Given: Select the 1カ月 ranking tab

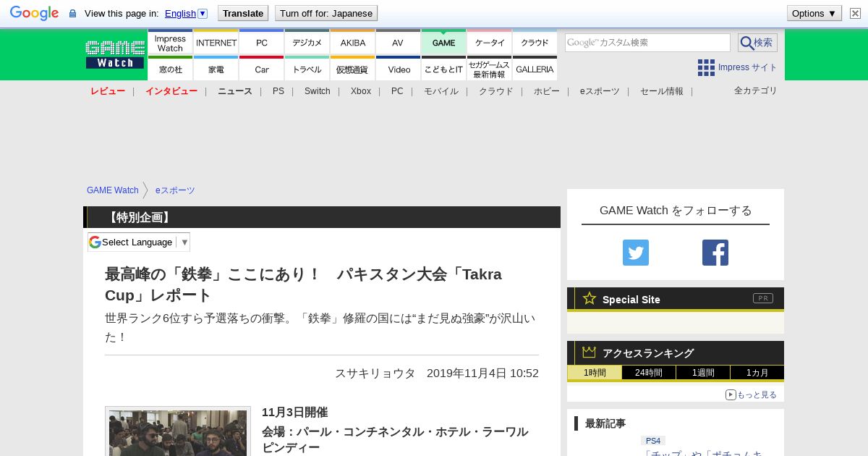Looking at the screenshot, I should point(757,373).
